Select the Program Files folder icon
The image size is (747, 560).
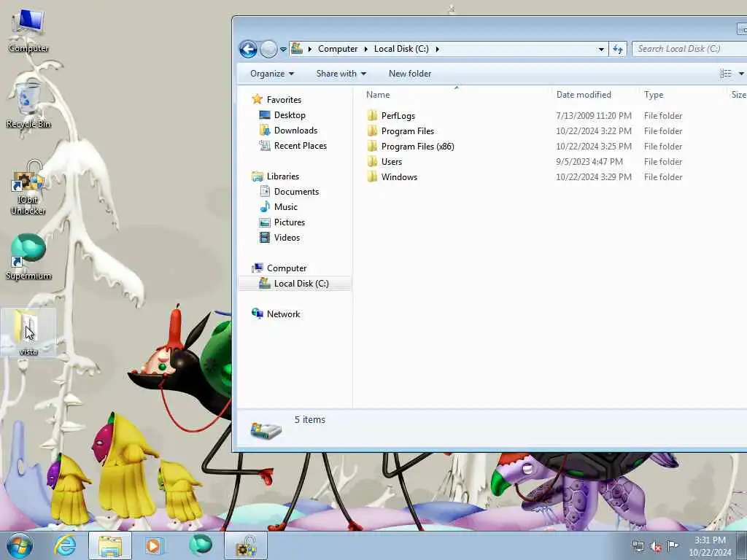(373, 131)
